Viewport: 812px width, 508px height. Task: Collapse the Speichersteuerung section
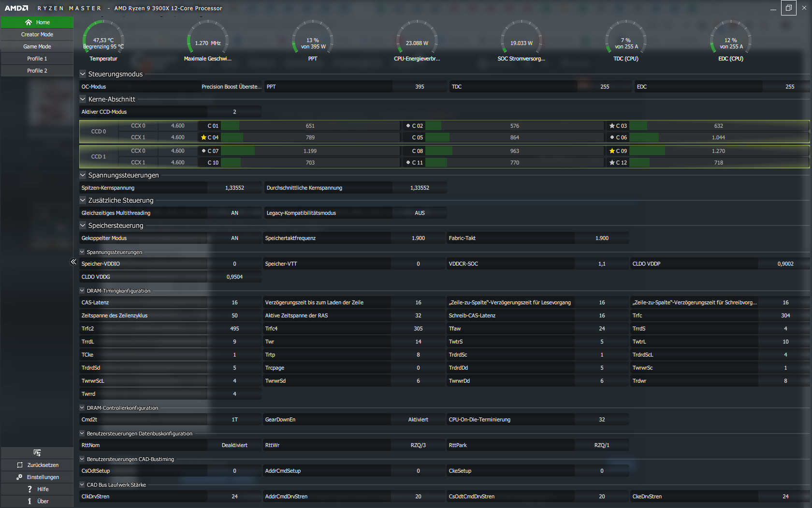click(x=83, y=225)
